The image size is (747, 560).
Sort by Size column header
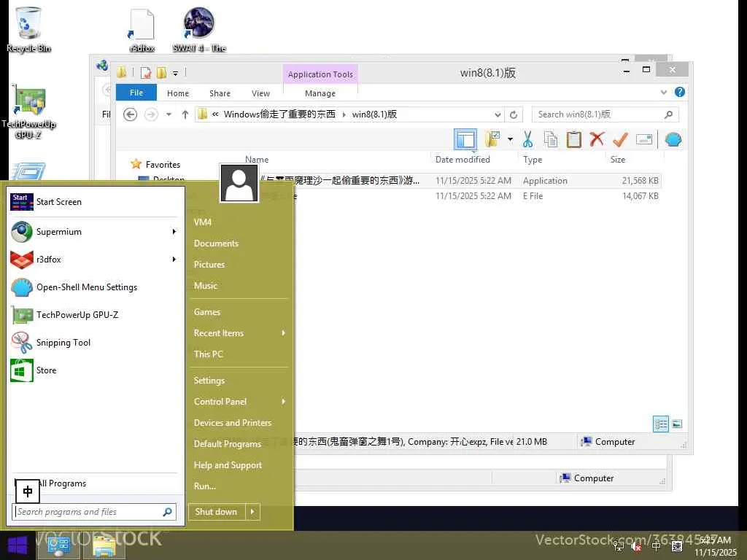point(618,160)
